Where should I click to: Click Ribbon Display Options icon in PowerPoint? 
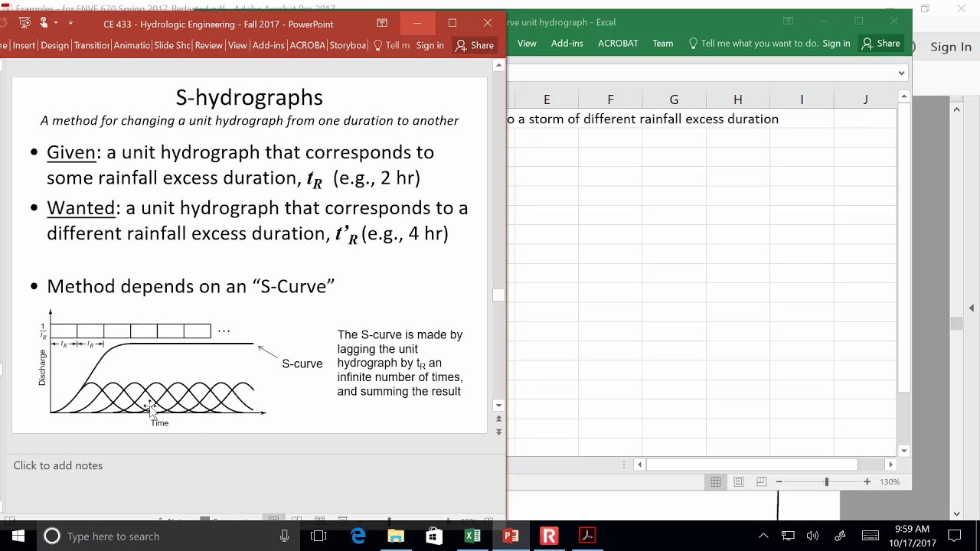[382, 24]
